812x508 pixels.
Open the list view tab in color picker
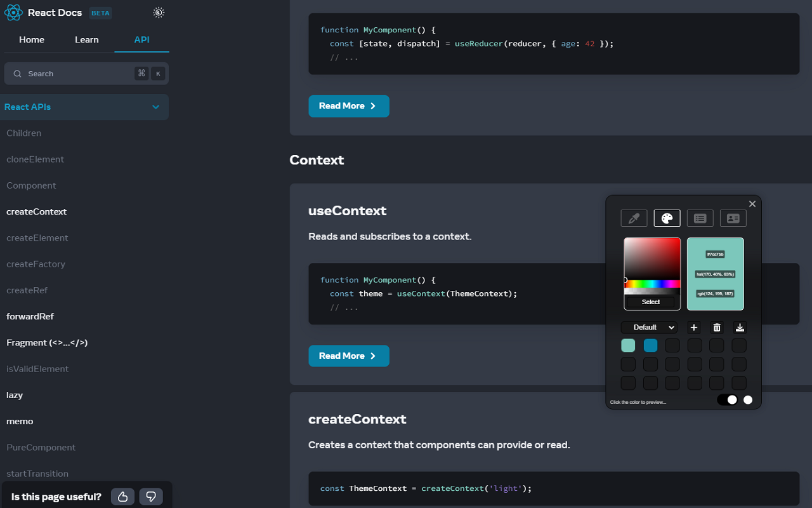(x=700, y=218)
